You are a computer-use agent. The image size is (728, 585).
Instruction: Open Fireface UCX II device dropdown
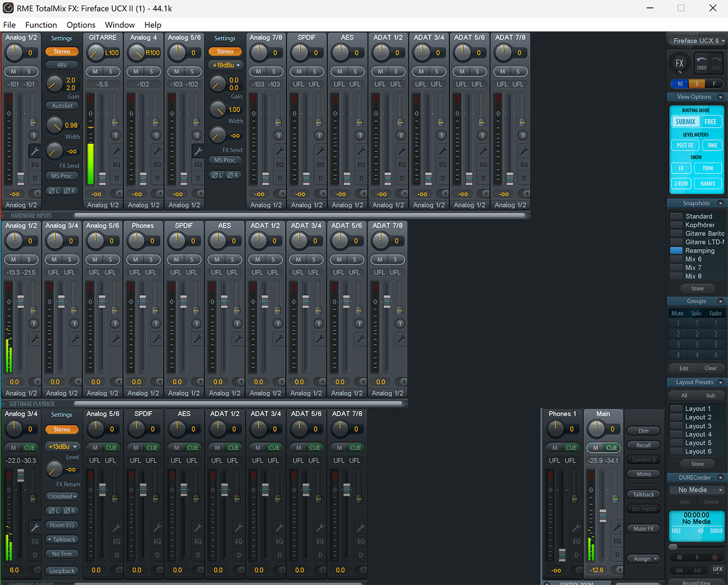pyautogui.click(x=697, y=40)
